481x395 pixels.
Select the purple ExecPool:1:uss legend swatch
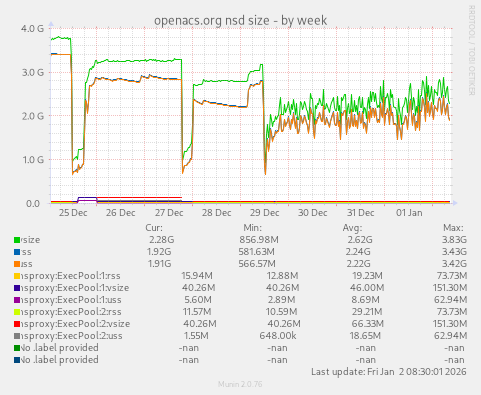17,300
